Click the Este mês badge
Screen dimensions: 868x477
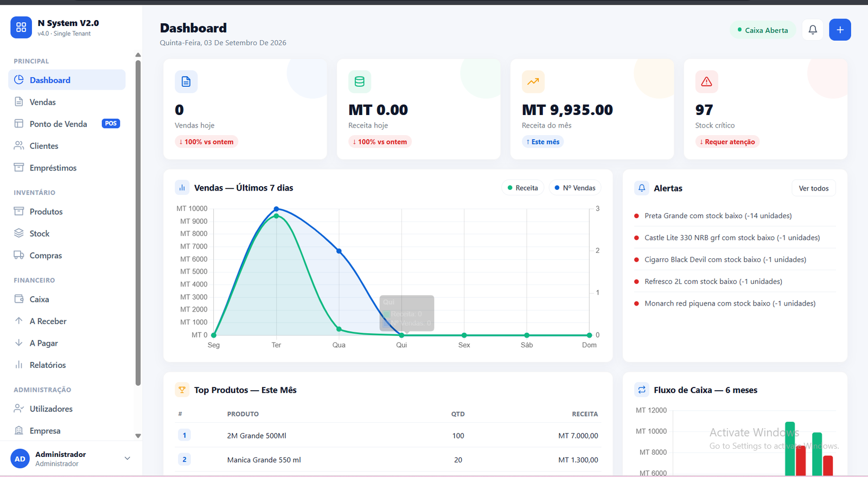click(x=543, y=142)
